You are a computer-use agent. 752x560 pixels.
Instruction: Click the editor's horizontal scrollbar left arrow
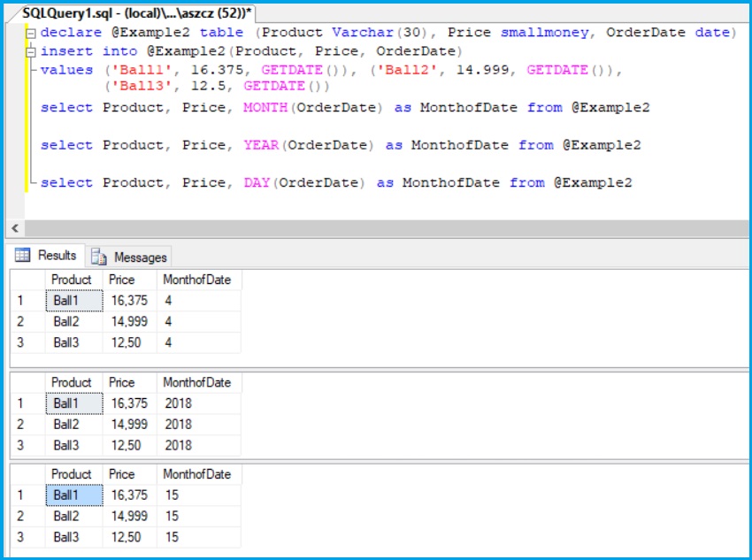tap(13, 228)
